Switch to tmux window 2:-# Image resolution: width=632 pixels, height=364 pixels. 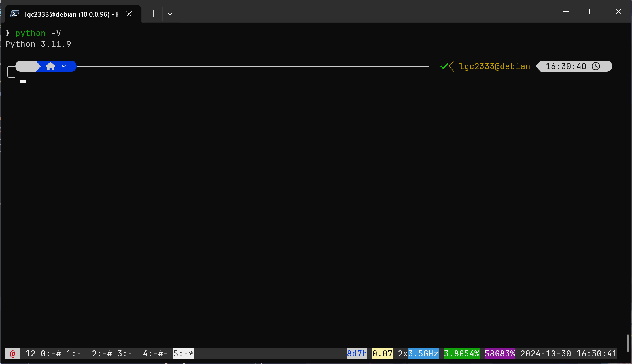pos(102,354)
